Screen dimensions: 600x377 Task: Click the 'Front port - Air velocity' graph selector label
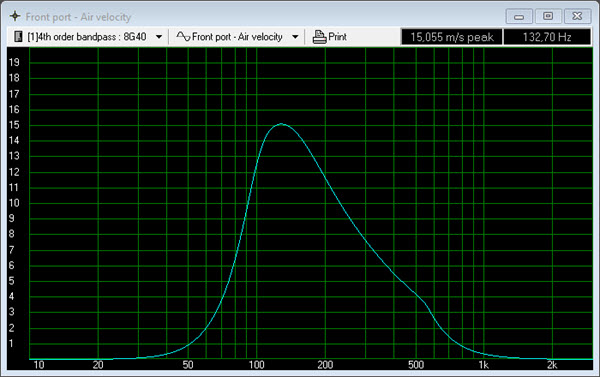(x=237, y=37)
